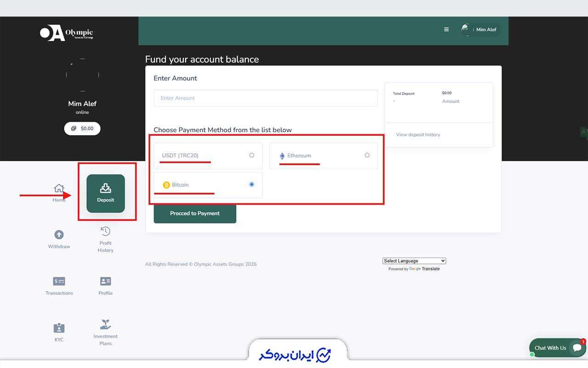588x368 pixels.
Task: Click the Bitcoin coin logo icon
Action: pyautogui.click(x=166, y=185)
